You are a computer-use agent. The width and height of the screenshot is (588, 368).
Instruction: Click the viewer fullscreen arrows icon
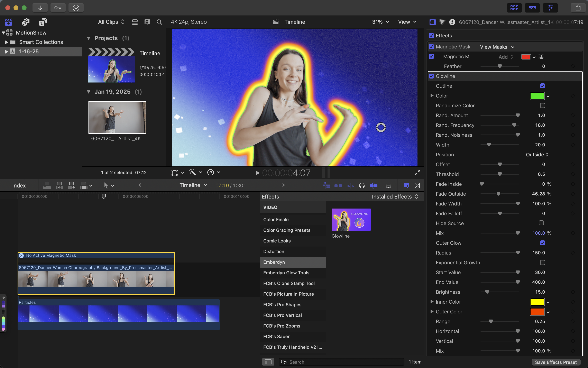point(417,173)
